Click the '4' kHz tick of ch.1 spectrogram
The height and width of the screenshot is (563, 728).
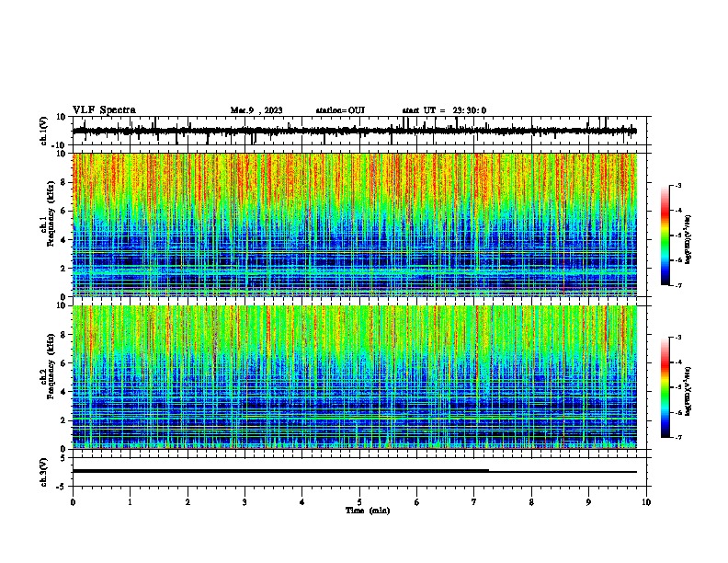point(64,240)
